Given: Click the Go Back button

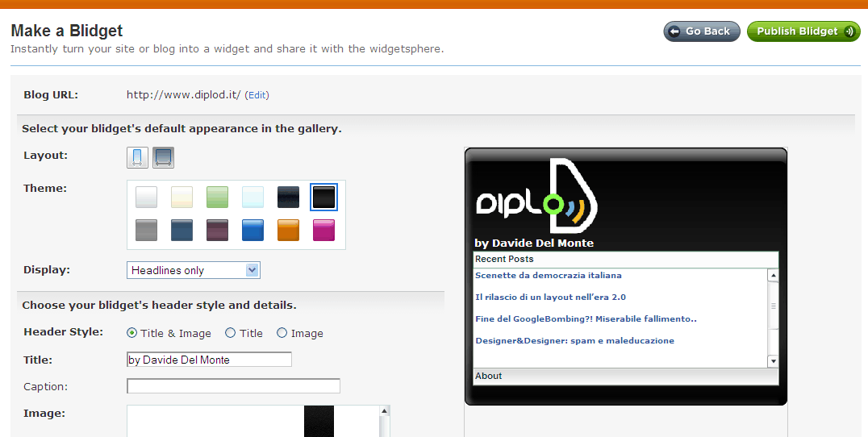Looking at the screenshot, I should coord(701,31).
